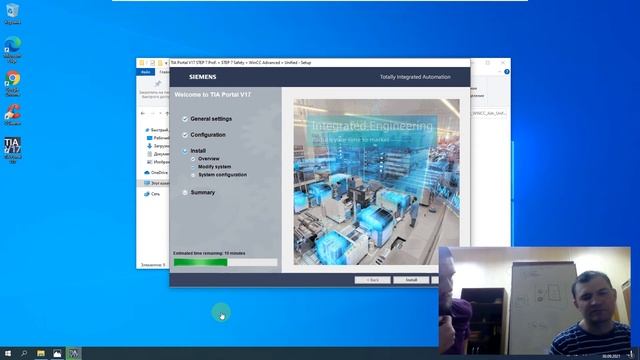Open the File tab in Explorer window
The height and width of the screenshot is (360, 640).
(145, 72)
